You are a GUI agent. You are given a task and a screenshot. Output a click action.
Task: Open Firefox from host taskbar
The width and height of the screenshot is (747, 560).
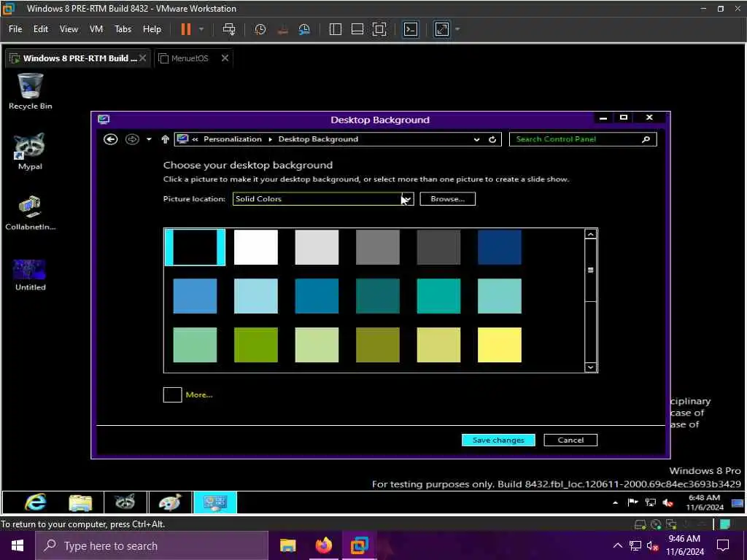pyautogui.click(x=323, y=545)
